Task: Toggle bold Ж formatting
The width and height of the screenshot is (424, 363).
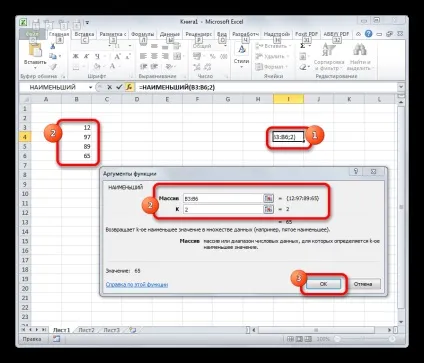Action: 76,56
